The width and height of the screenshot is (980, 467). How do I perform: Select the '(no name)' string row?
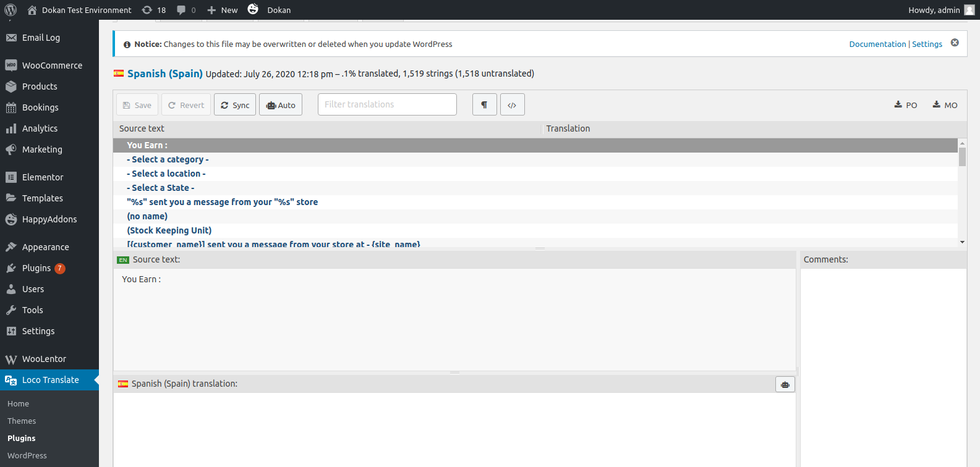click(x=535, y=216)
